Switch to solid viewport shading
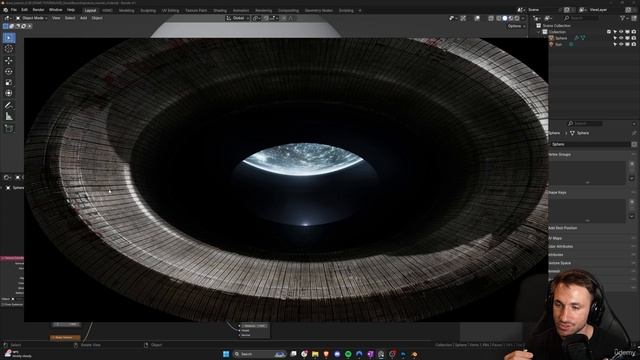The width and height of the screenshot is (640, 360). point(505,18)
